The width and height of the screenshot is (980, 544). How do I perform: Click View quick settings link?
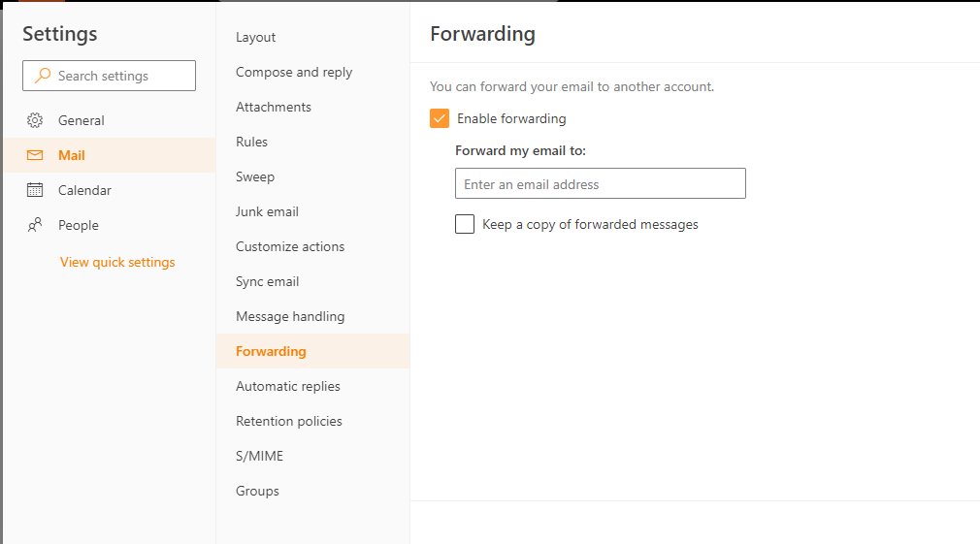(x=117, y=262)
